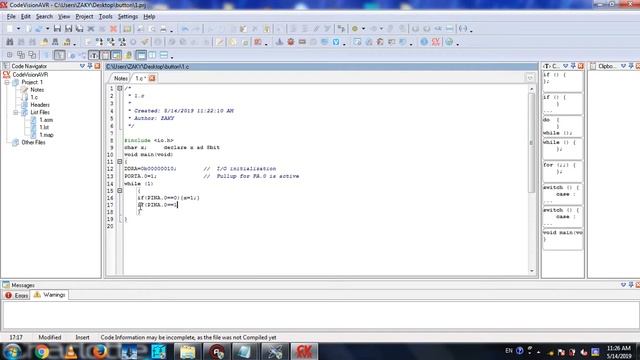Screen dimensions: 640x360
Task: Collapse code fold marker at line 11
Action: 120,162
